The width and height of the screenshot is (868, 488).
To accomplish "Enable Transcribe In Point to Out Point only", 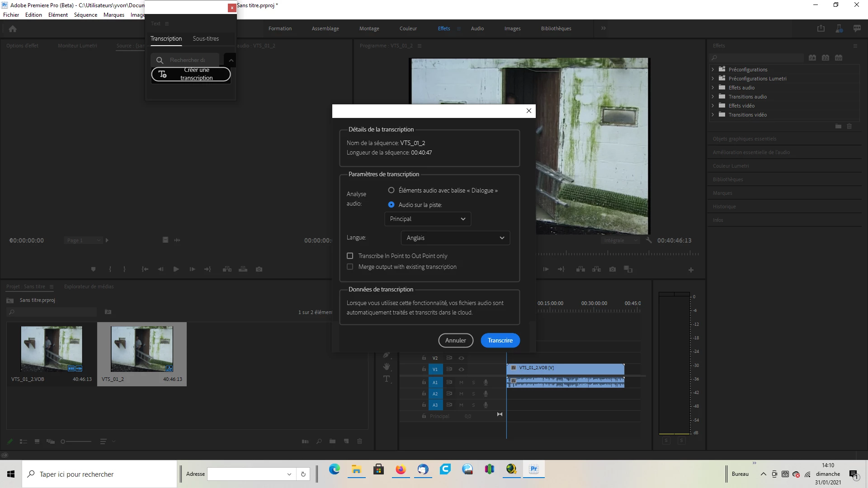I will (350, 256).
